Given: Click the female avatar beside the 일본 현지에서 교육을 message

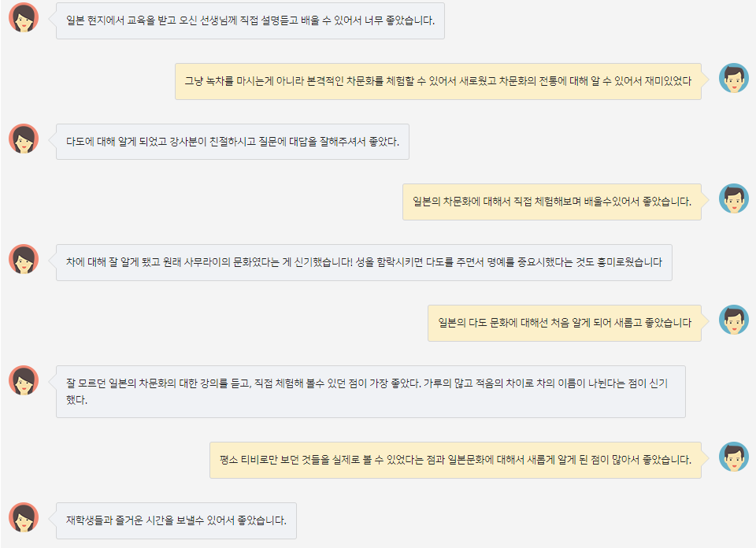Looking at the screenshot, I should coord(24,17).
